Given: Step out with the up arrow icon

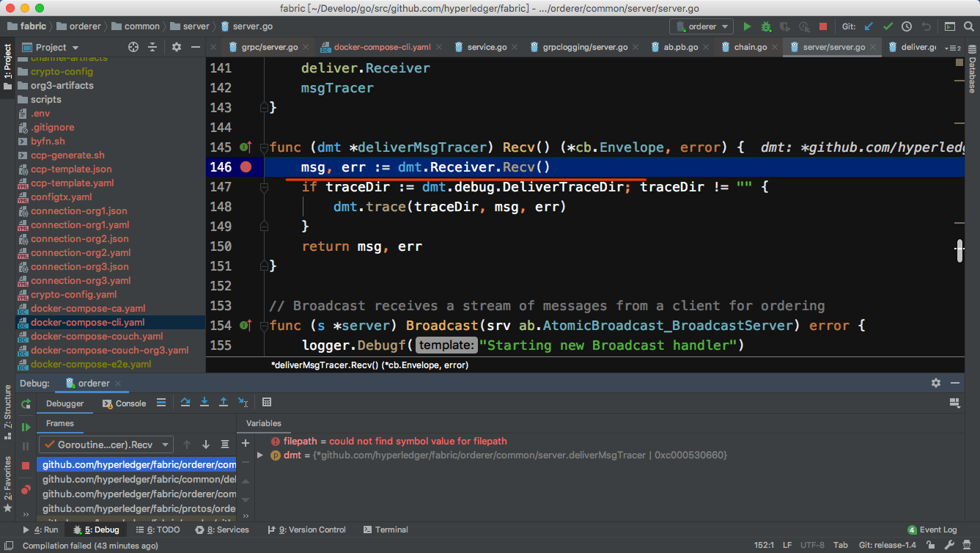Looking at the screenshot, I should [x=224, y=403].
